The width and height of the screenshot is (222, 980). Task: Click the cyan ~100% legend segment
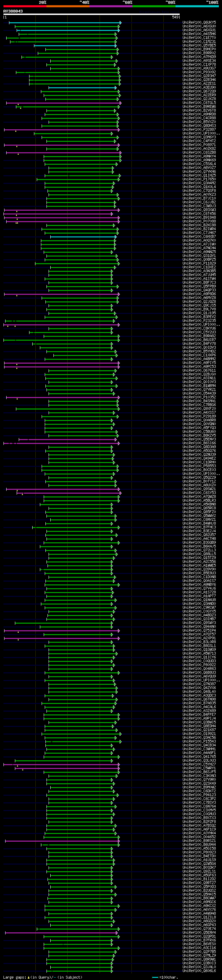pos(197,6)
